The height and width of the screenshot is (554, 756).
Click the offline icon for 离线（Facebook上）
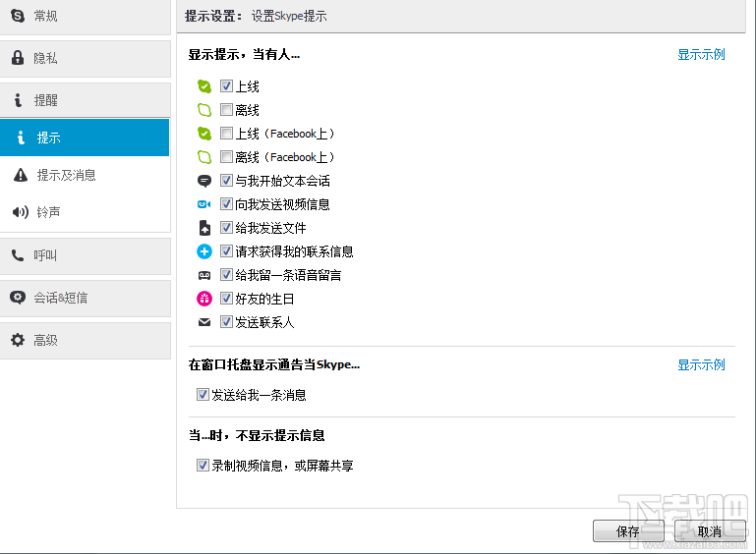[204, 157]
